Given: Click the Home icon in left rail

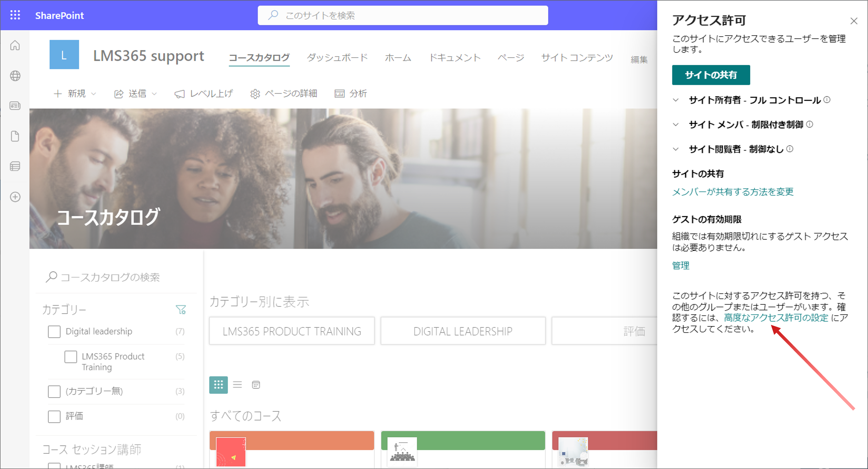Looking at the screenshot, I should point(15,45).
